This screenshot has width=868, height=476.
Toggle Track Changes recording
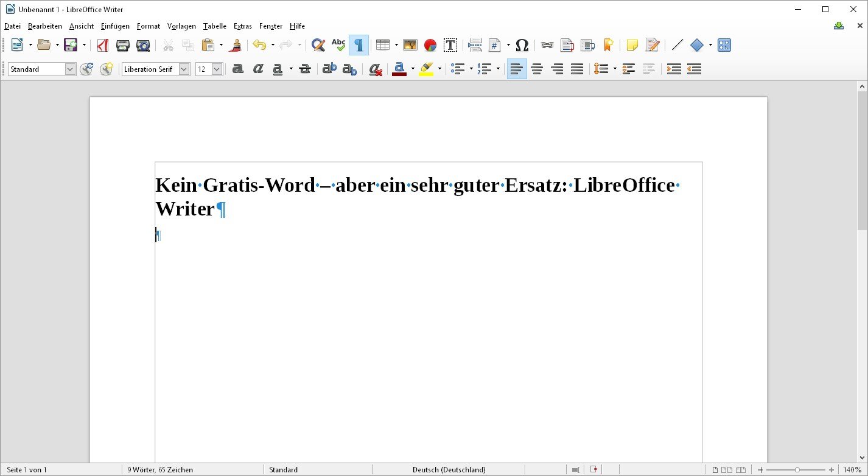tap(653, 45)
